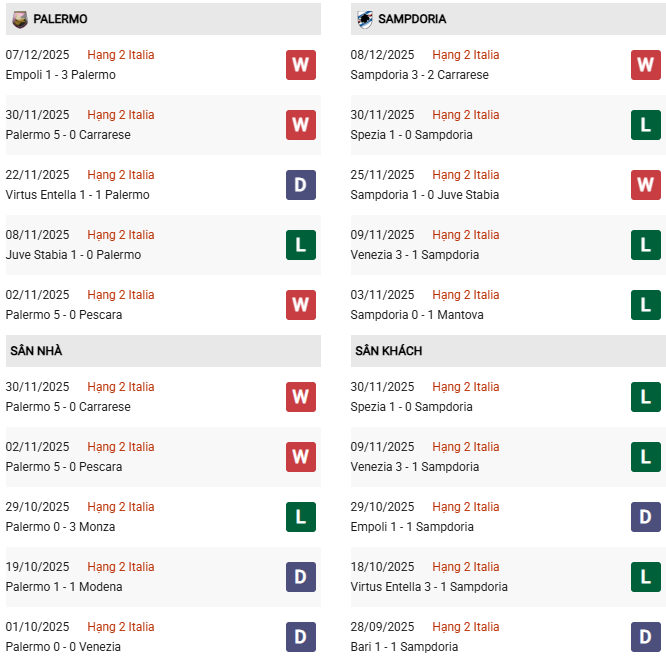Open Hạng 2 Italia link dated 07/12/2025

[121, 55]
